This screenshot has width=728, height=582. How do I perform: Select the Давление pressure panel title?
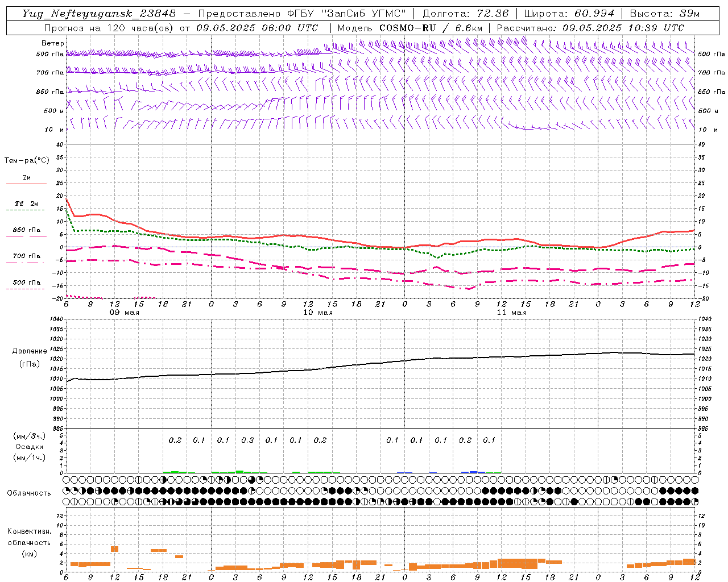[30, 351]
